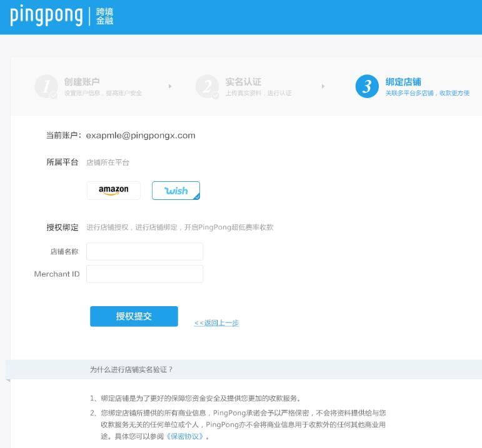Screen dimensions: 482x448
Task: Click the pingpong logo in header
Action: click(46, 16)
